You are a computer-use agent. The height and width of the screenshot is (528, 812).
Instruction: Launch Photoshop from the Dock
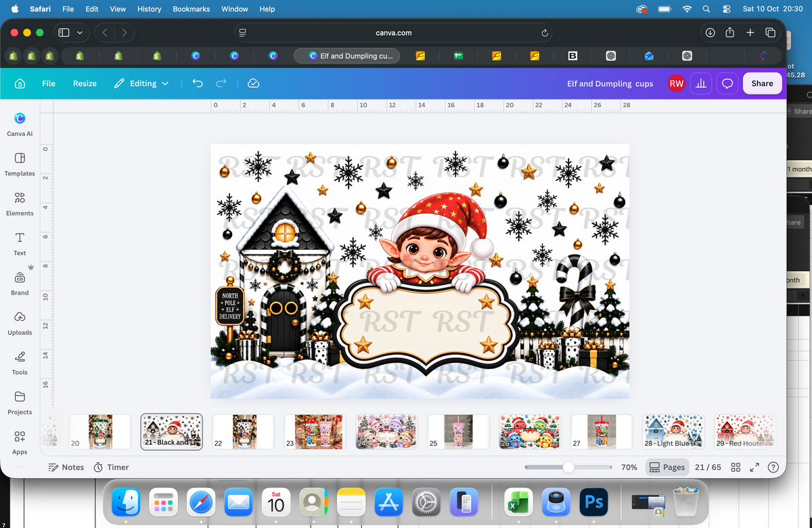pyautogui.click(x=594, y=503)
